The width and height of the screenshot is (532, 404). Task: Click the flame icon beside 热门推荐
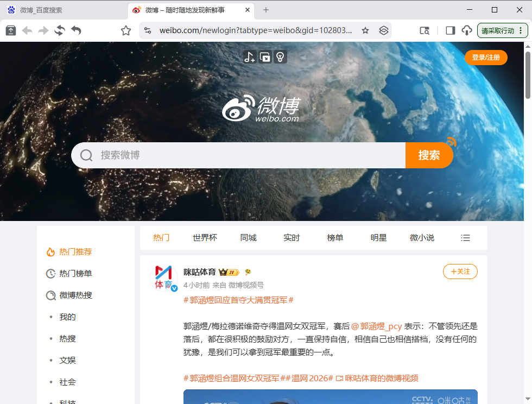[50, 252]
